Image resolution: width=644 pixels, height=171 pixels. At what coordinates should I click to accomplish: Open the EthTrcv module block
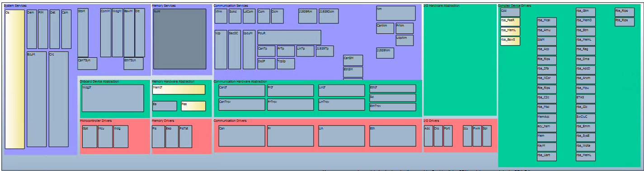pos(393,107)
